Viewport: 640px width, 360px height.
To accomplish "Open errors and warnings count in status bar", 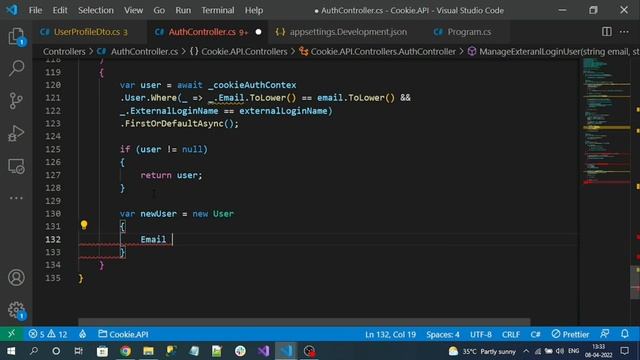I will (x=48, y=334).
